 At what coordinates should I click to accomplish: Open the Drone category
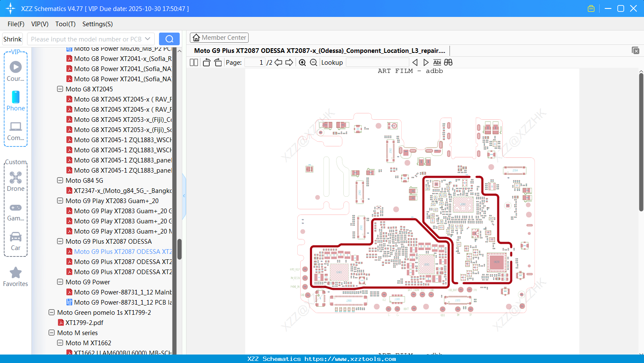(16, 181)
